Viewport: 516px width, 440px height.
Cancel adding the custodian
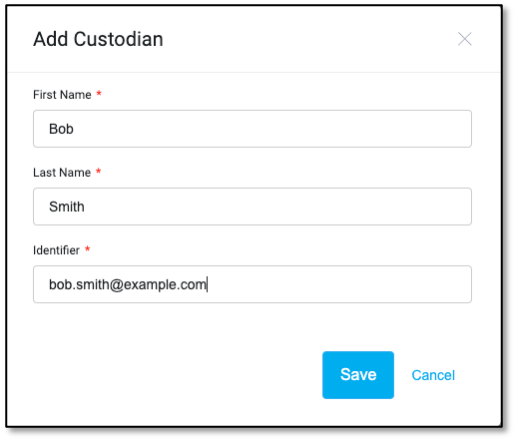pyautogui.click(x=433, y=375)
